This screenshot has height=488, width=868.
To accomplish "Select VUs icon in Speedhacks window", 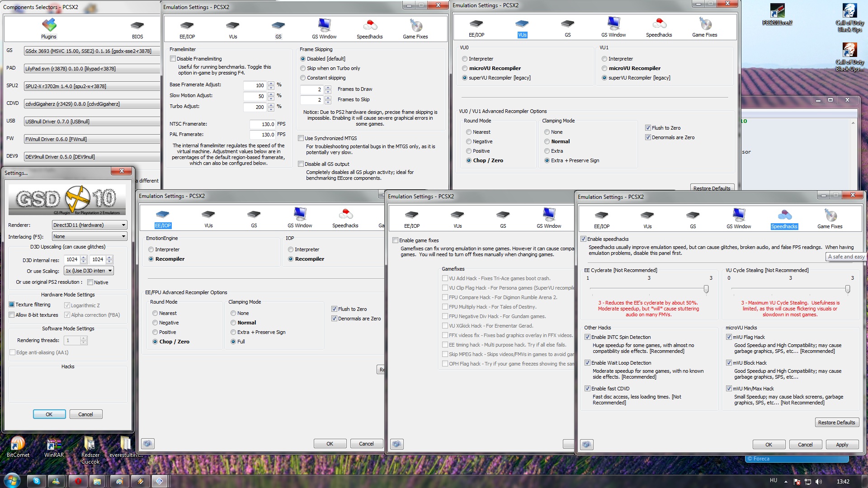I will click(647, 220).
